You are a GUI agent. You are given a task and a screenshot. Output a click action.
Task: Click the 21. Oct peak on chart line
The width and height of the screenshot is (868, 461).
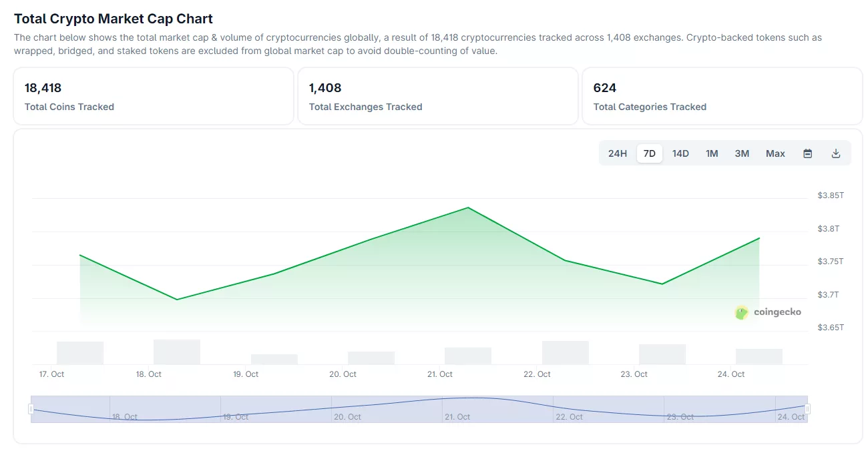(468, 207)
